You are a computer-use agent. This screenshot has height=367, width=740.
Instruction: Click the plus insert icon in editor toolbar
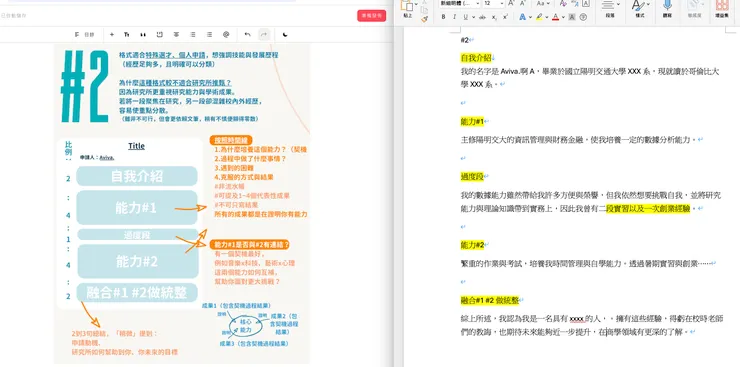112,34
